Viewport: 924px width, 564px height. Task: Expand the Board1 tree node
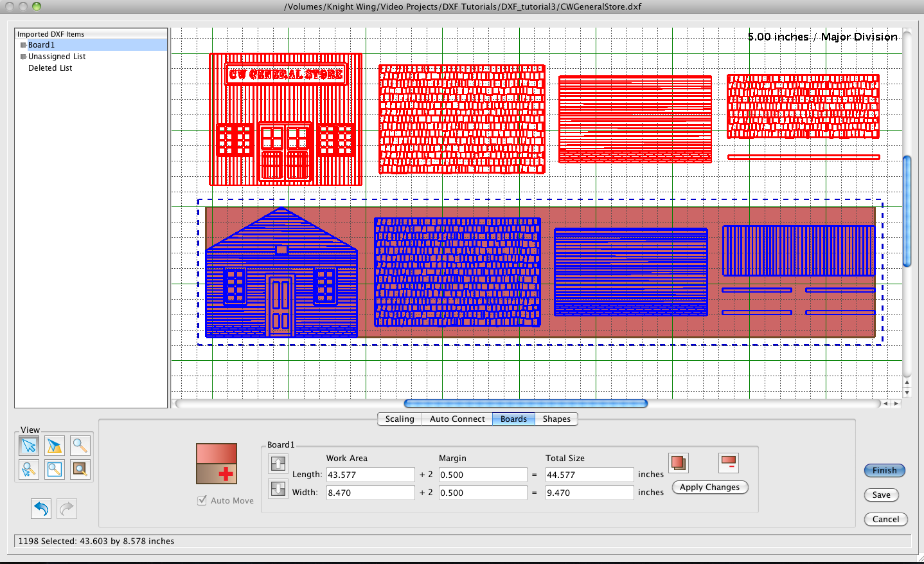pyautogui.click(x=23, y=45)
